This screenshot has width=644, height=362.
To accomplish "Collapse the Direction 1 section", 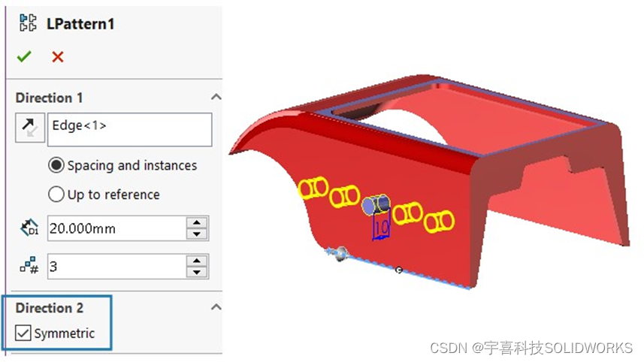I will 216,98.
